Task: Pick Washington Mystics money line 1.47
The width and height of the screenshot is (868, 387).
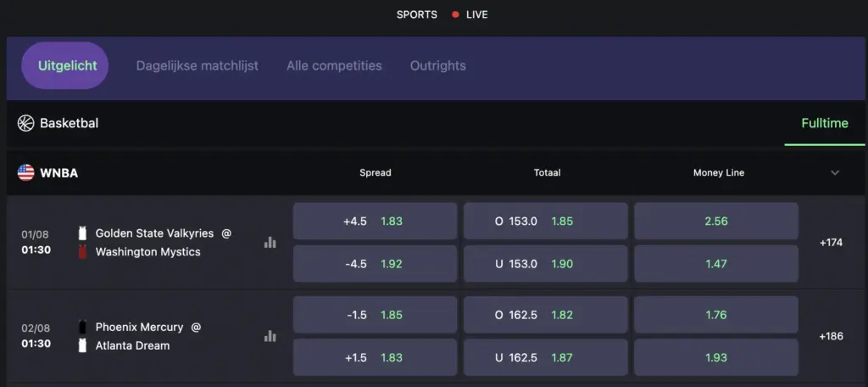Action: [x=716, y=264]
